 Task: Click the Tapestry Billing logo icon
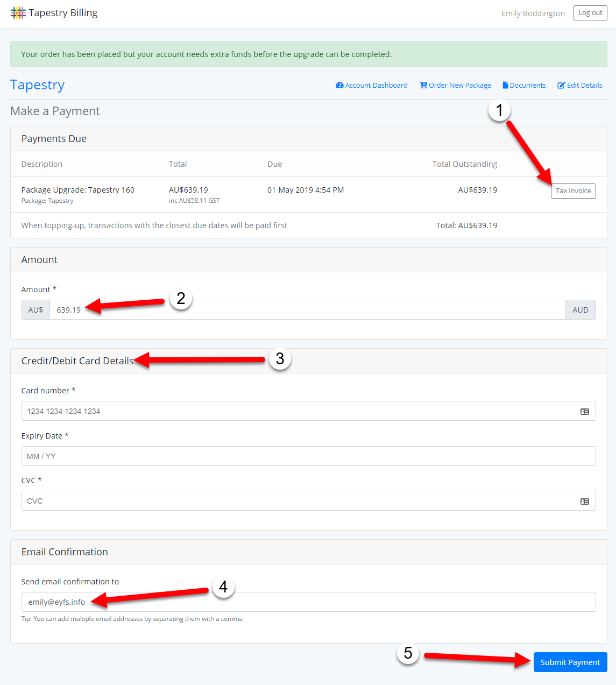pyautogui.click(x=18, y=13)
